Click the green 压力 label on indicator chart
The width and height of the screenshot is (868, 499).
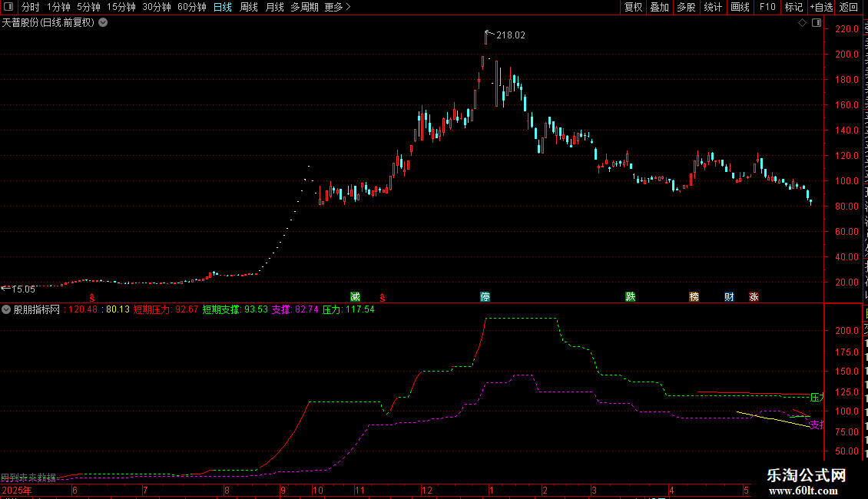pyautogui.click(x=817, y=397)
